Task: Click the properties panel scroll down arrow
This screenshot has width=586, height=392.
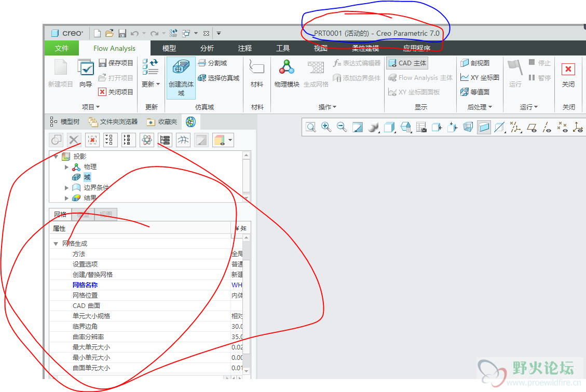Action: click(x=246, y=371)
